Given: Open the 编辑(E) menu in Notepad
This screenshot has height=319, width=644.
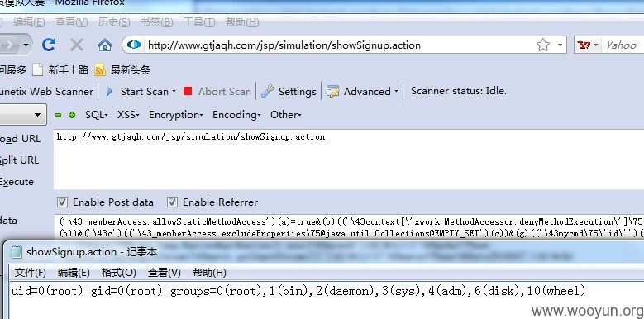Looking at the screenshot, I should pos(74,272).
